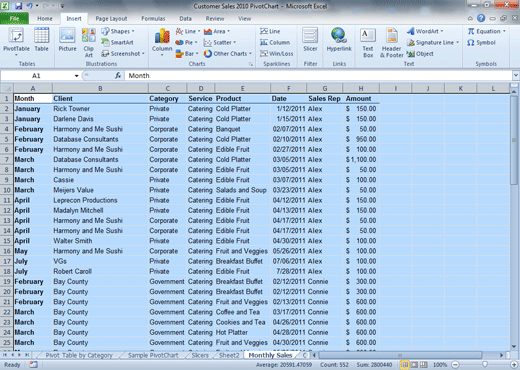520x370 pixels.
Task: Select row 10 header
Action: click(x=7, y=190)
